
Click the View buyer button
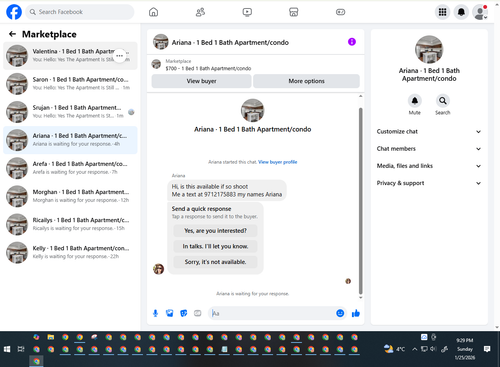201,81
